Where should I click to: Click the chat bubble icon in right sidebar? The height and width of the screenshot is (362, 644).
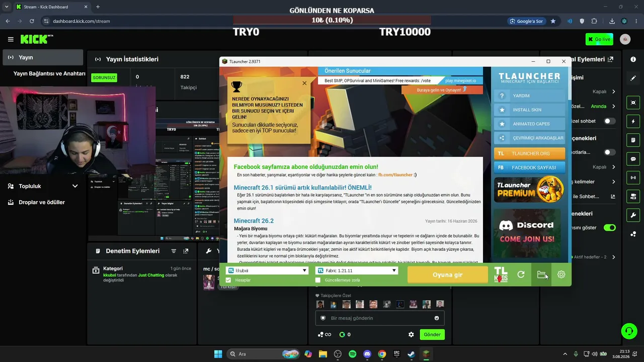coord(633,159)
